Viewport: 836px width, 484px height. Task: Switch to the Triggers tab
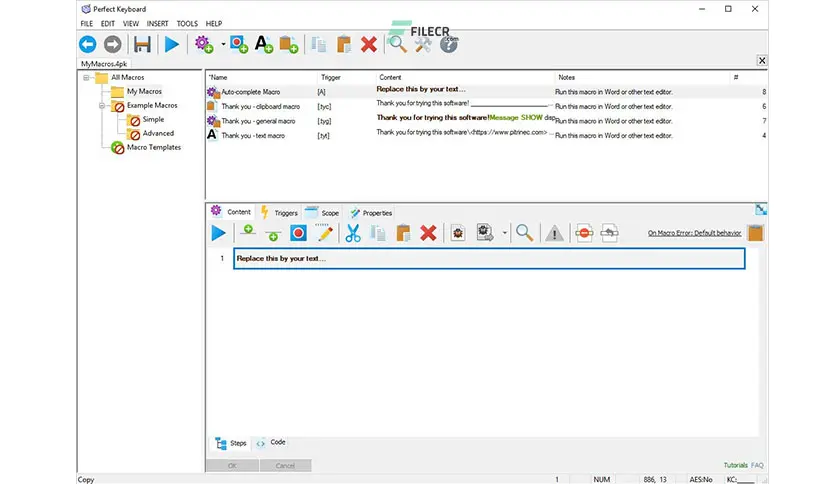click(x=279, y=213)
